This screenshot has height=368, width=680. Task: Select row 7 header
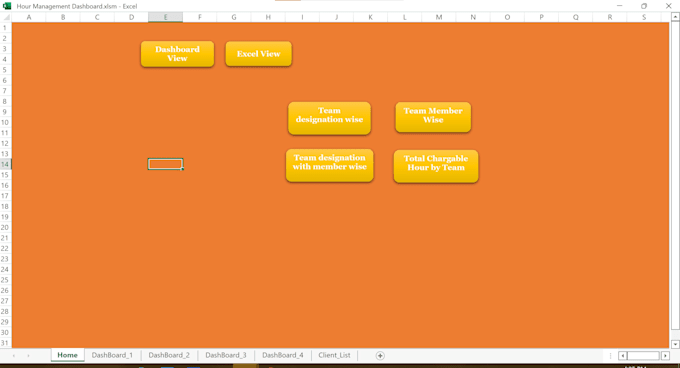click(5, 91)
